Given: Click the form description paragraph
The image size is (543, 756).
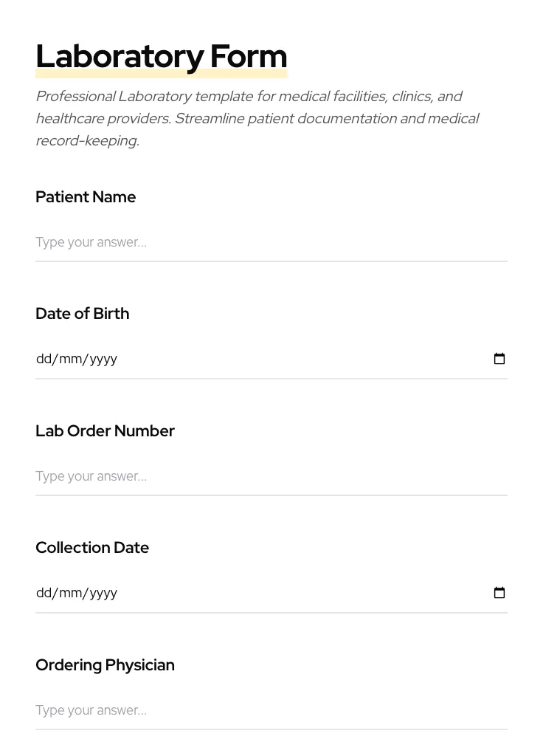Looking at the screenshot, I should click(x=257, y=118).
